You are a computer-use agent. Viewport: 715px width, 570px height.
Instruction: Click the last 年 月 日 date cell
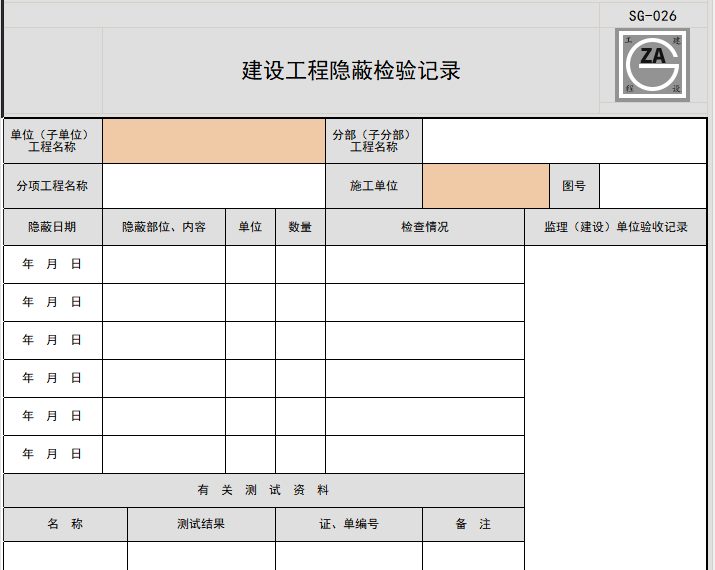(53, 454)
